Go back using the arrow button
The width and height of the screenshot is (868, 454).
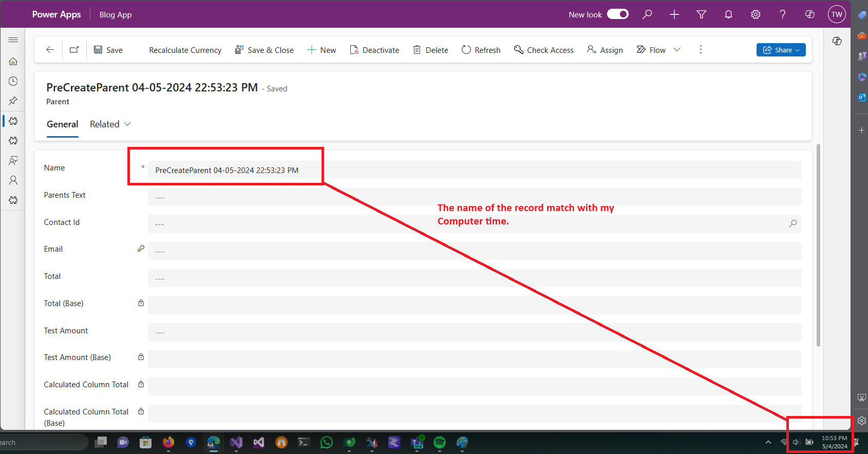pyautogui.click(x=50, y=50)
